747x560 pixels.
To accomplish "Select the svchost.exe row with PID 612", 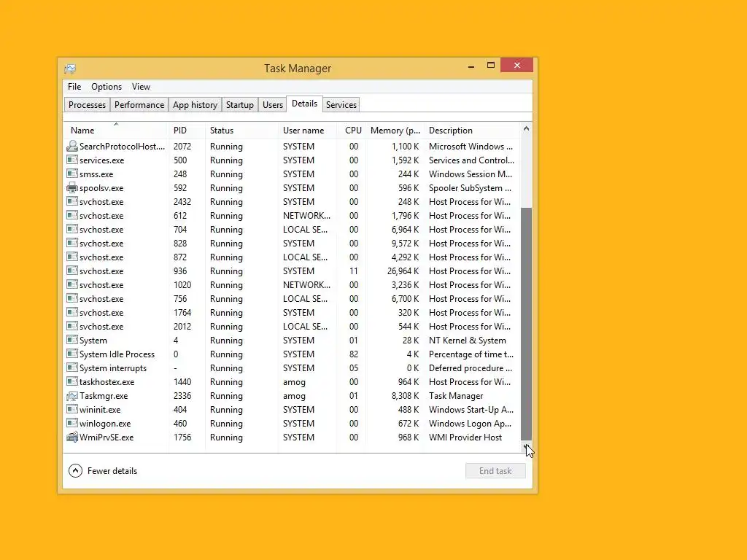I will (292, 216).
